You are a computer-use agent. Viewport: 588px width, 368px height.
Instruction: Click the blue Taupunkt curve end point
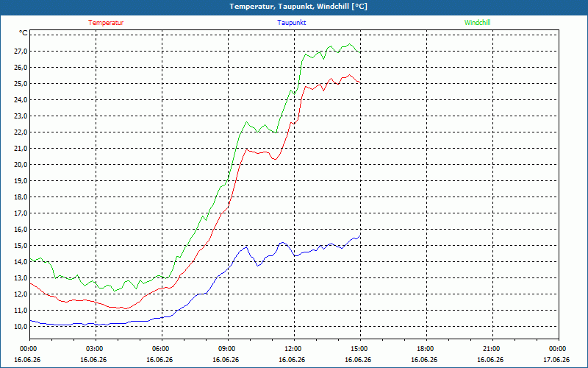(360, 236)
